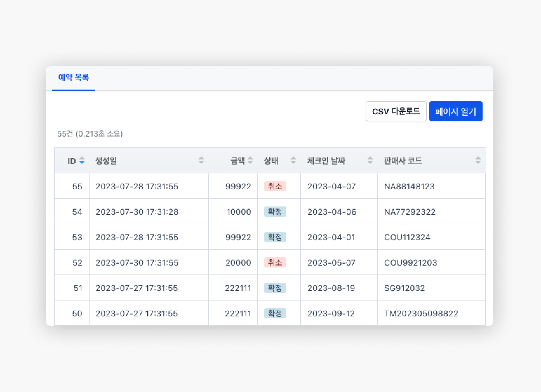Click the 확정 badge in row 54

275,212
